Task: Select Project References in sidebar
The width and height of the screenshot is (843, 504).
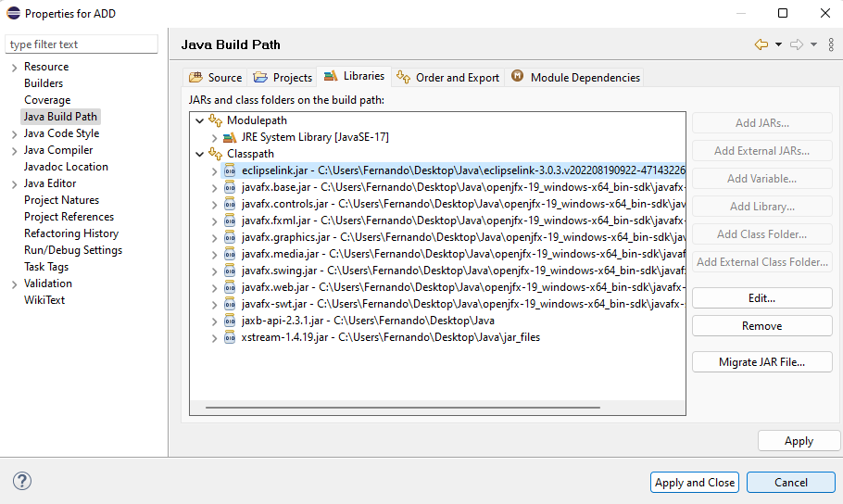Action: 69,217
